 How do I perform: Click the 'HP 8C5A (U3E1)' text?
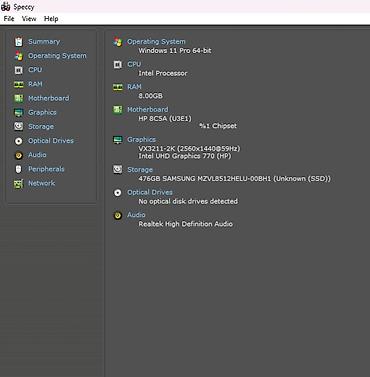(x=165, y=118)
